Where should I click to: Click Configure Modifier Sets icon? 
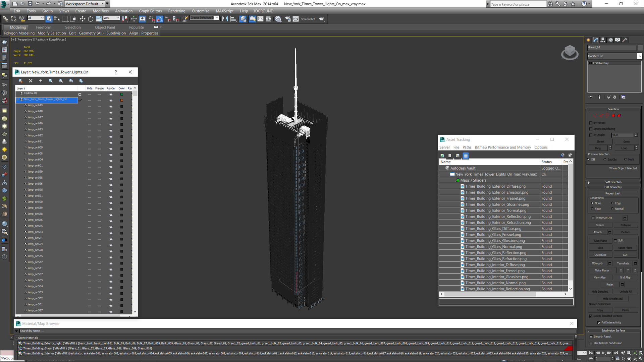point(624,97)
